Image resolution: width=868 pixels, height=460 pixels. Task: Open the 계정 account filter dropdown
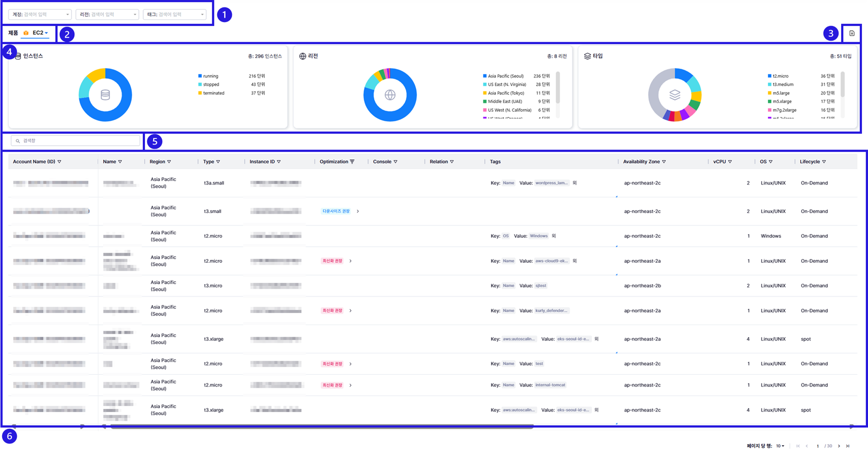pyautogui.click(x=40, y=15)
